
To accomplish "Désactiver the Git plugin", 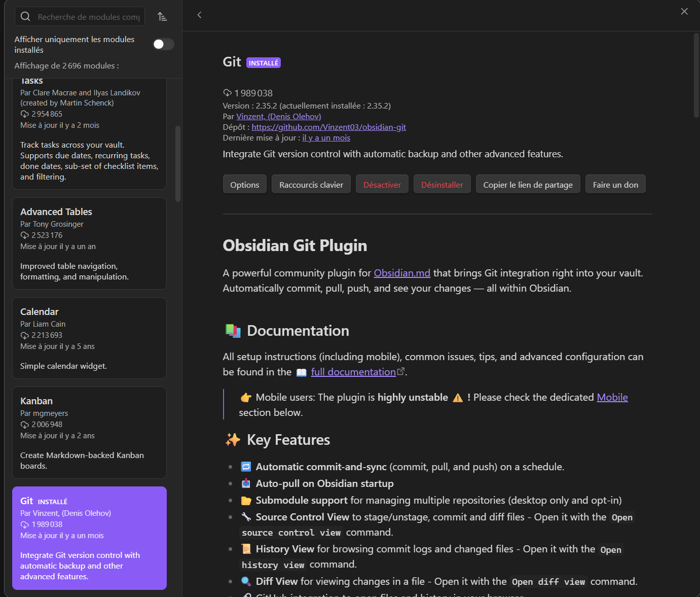I will pyautogui.click(x=382, y=184).
